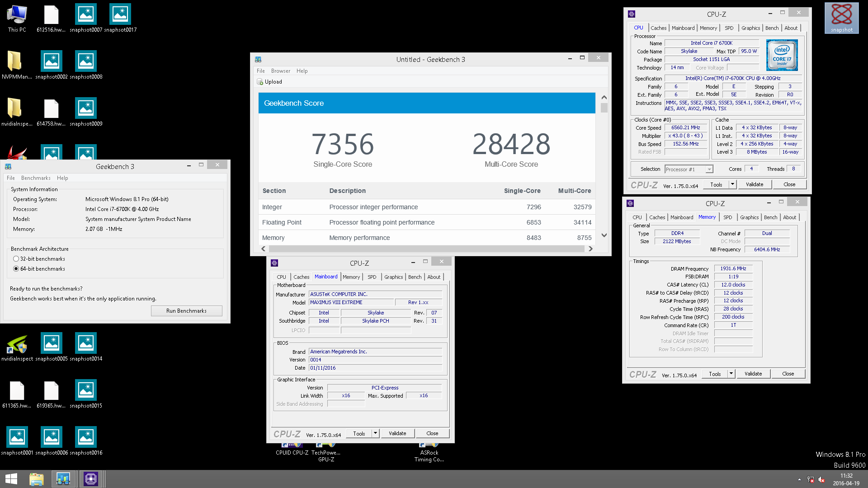Switch to Caches tab in top CPU-Z
Screen dimensions: 868x488
(x=659, y=28)
